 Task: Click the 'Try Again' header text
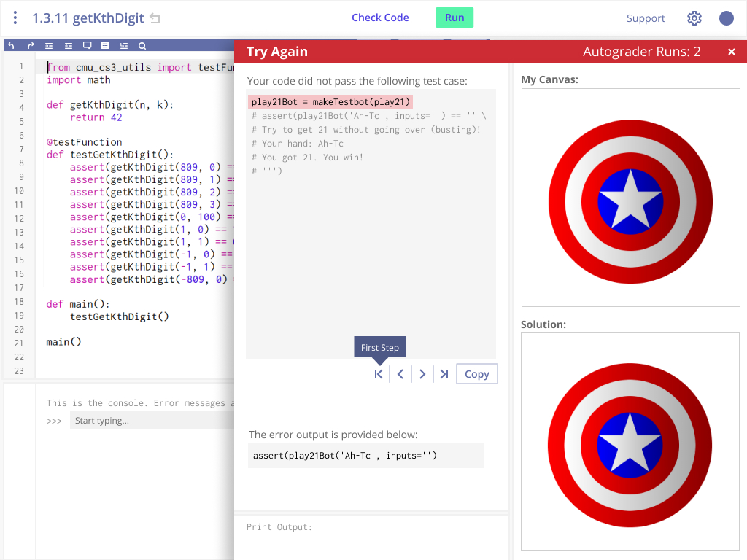click(x=276, y=52)
